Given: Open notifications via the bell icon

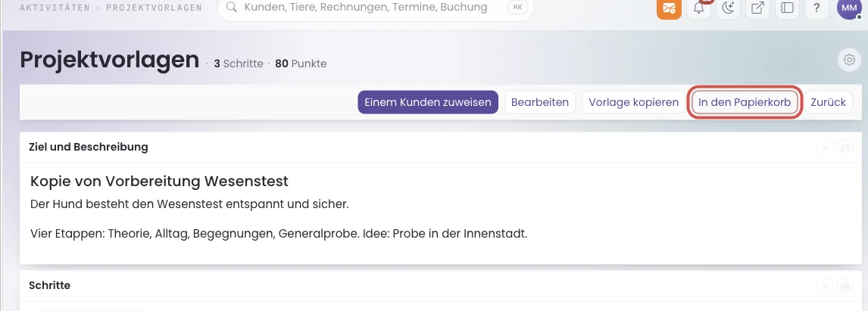Looking at the screenshot, I should coord(698,8).
